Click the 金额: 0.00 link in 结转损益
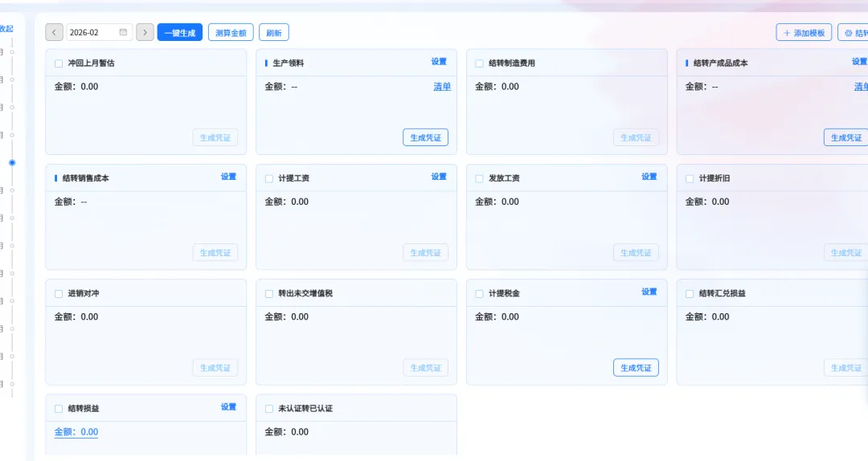This screenshot has height=461, width=868. [x=76, y=431]
